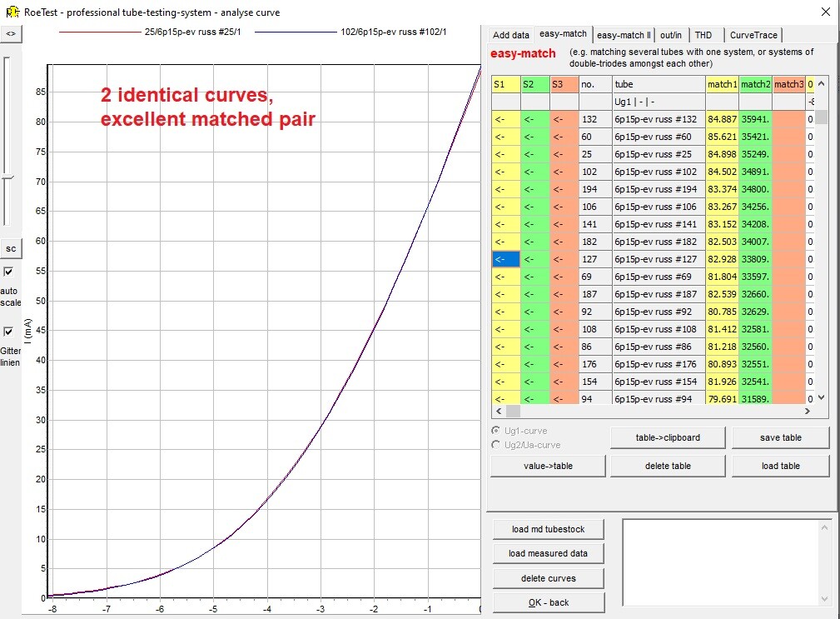
Task: Open the CurveTrace tab
Action: 753,35
